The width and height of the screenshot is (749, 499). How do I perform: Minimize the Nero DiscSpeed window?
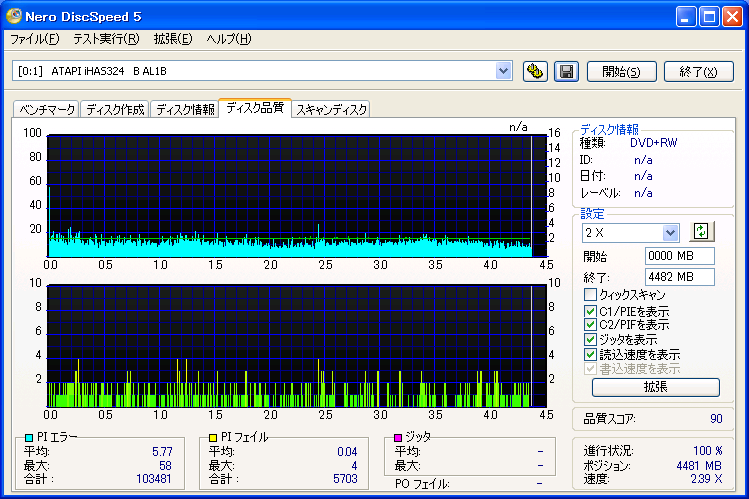pos(686,17)
